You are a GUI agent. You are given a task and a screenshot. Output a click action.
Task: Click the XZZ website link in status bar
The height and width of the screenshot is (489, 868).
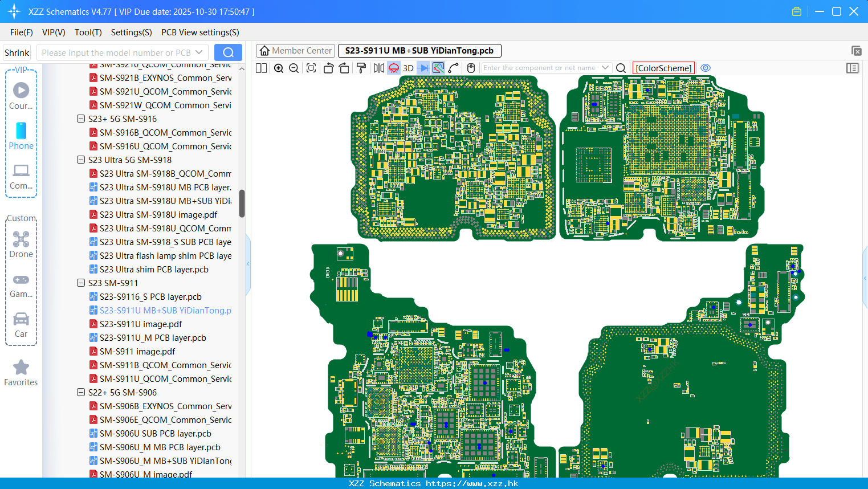point(472,483)
